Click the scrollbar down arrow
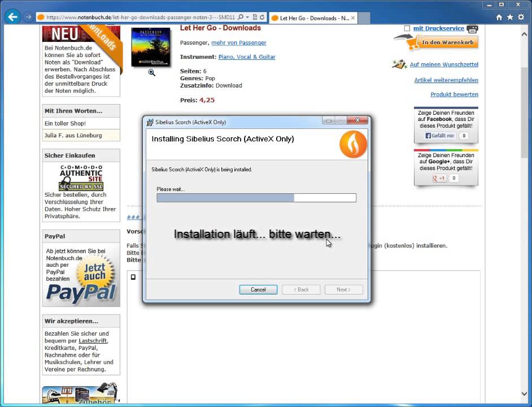 pos(524,393)
